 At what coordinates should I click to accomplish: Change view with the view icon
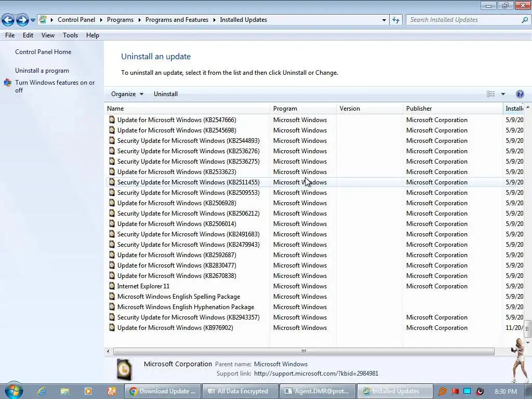pyautogui.click(x=490, y=94)
